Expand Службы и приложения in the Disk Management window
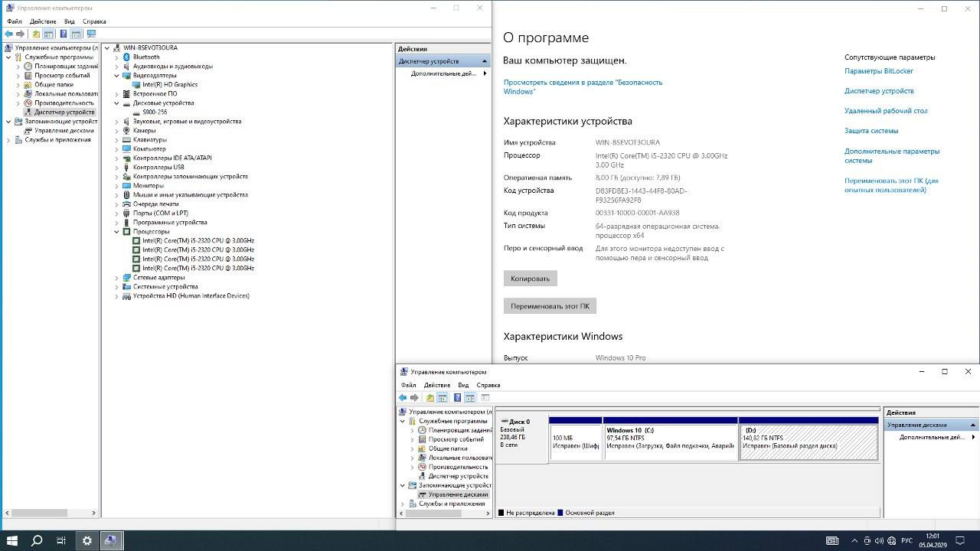 click(403, 504)
